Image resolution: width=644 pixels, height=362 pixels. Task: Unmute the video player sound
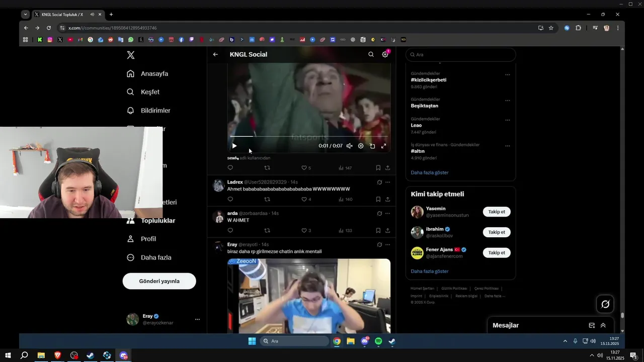coord(349,146)
